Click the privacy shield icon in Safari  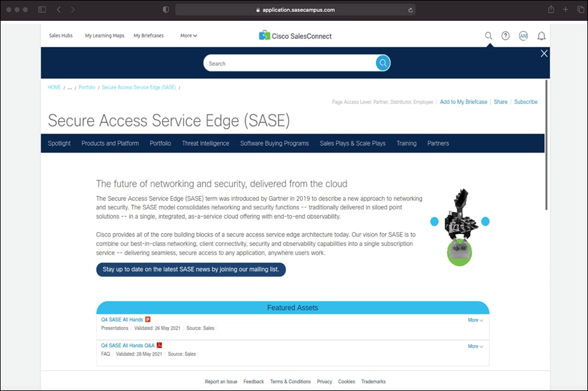pos(166,9)
